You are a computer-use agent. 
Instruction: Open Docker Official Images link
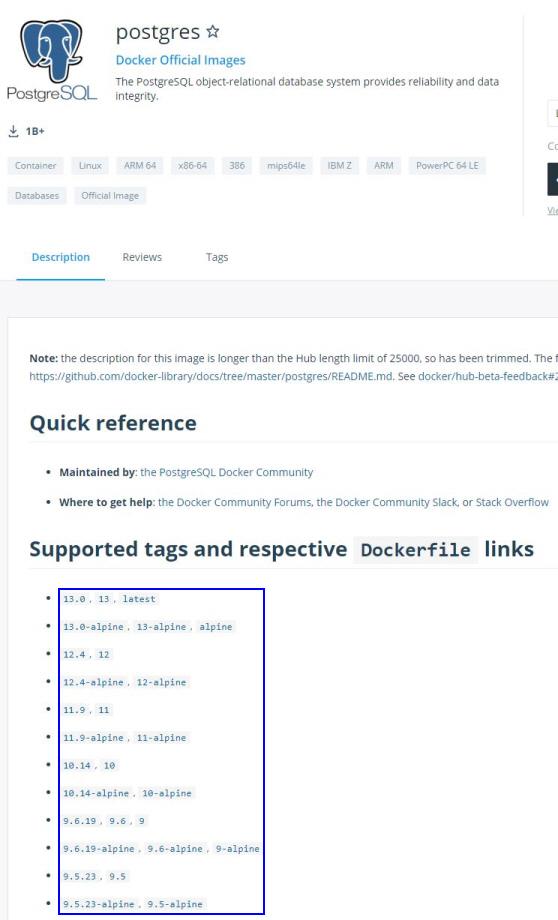tap(180, 60)
